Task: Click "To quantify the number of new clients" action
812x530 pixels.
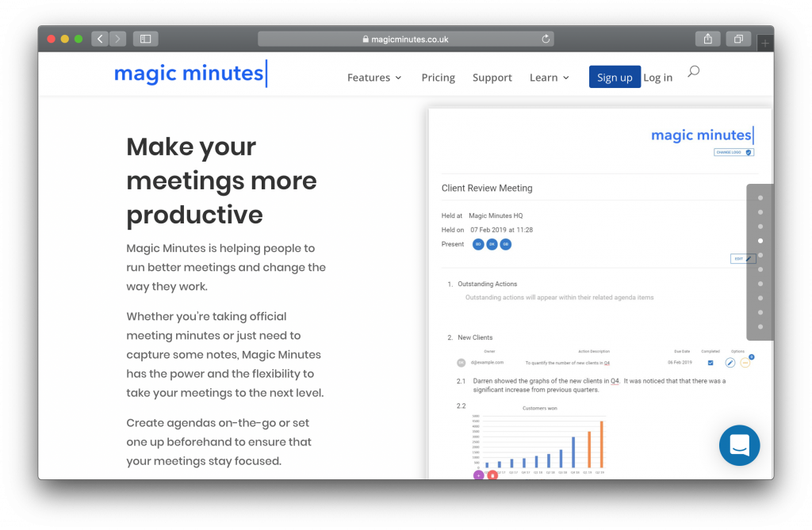Action: [568, 363]
